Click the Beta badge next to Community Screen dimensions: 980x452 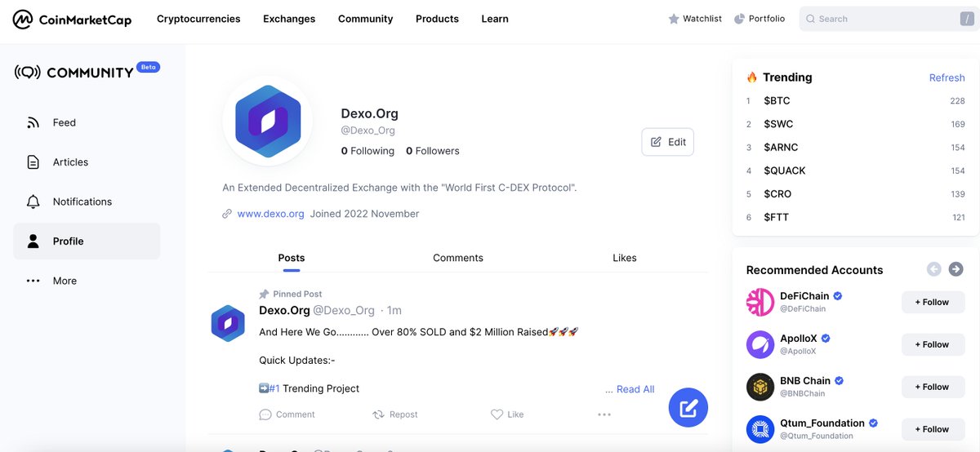pos(148,67)
